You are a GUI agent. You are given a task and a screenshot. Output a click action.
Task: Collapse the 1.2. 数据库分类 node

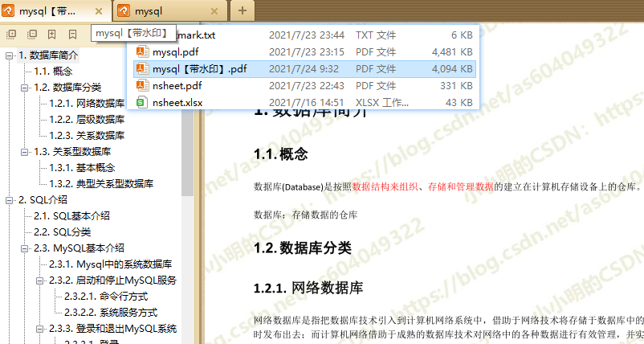point(24,88)
